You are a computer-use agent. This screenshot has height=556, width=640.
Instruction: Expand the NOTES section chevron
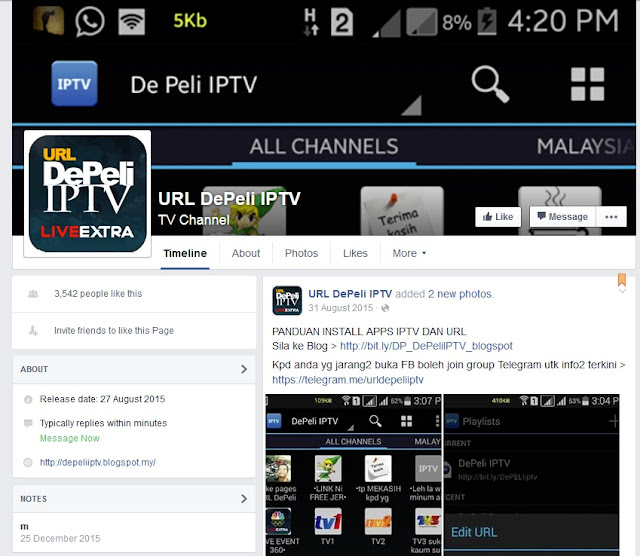click(244, 498)
